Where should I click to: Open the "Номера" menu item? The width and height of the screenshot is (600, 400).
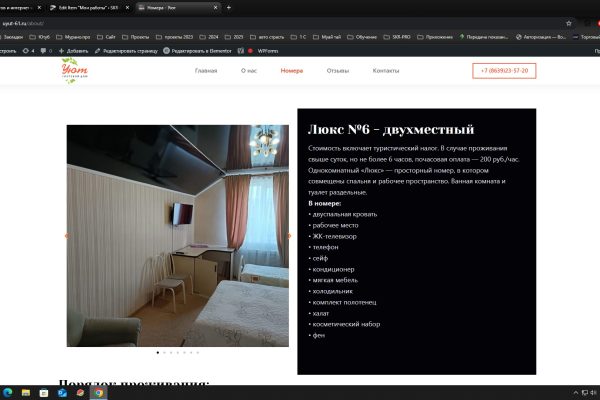pyautogui.click(x=292, y=71)
